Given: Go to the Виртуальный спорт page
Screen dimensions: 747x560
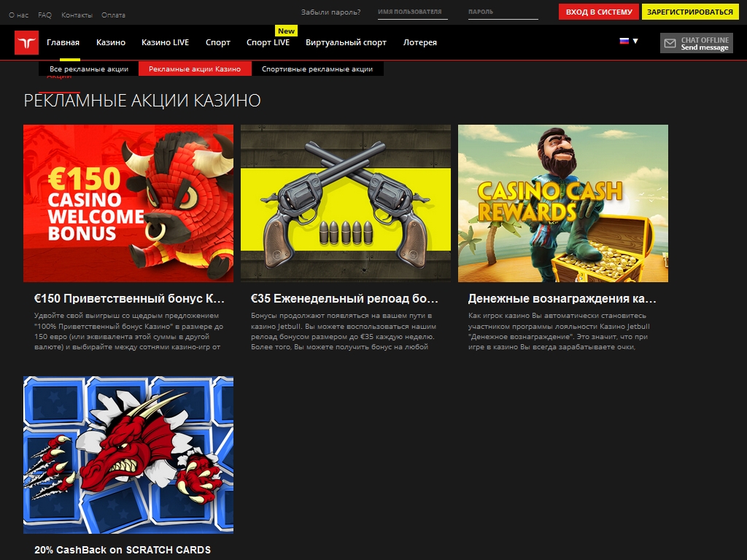Looking at the screenshot, I should (x=346, y=42).
